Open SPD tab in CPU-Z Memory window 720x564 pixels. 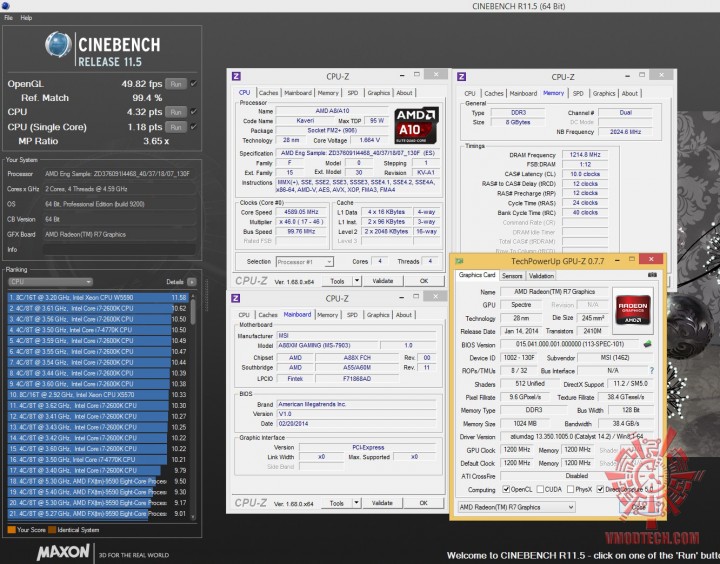coord(578,93)
